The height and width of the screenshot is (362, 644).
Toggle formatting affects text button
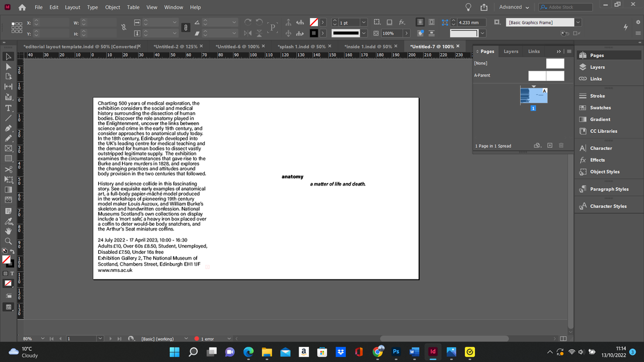pos(12,273)
